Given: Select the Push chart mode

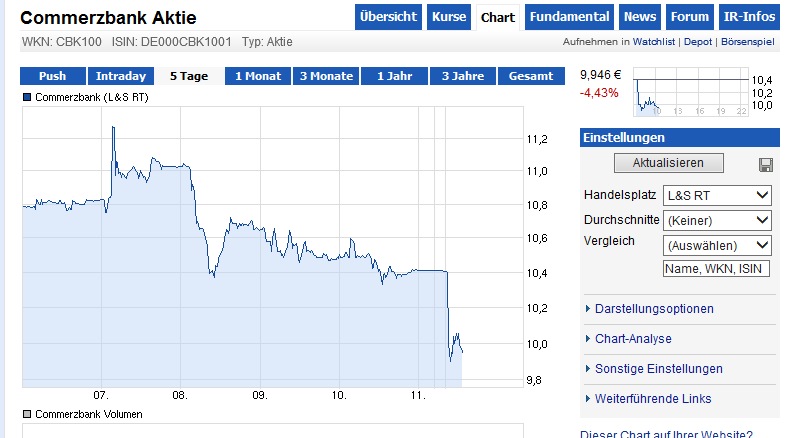Looking at the screenshot, I should point(53,76).
